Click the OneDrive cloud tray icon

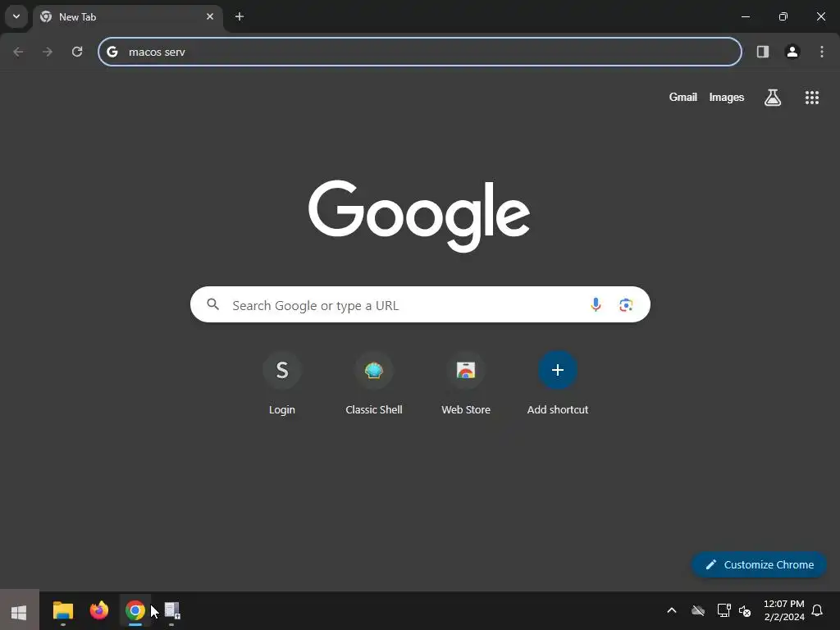pos(698,610)
